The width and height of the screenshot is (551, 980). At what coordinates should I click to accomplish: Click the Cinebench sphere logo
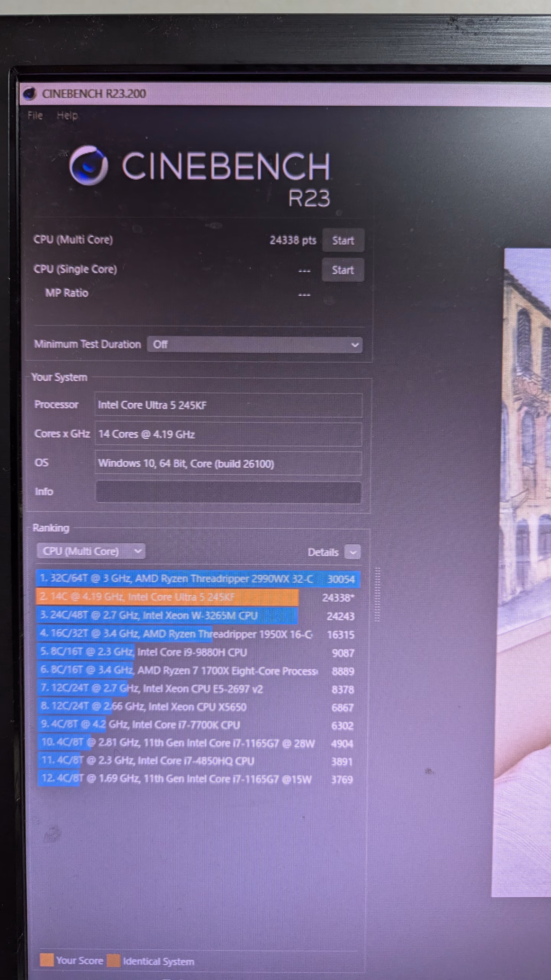point(88,165)
